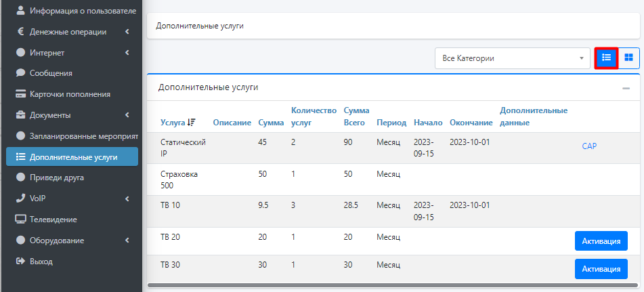The image size is (644, 292).
Task: Click the euro icon for Денежные операции
Action: pos(20,31)
